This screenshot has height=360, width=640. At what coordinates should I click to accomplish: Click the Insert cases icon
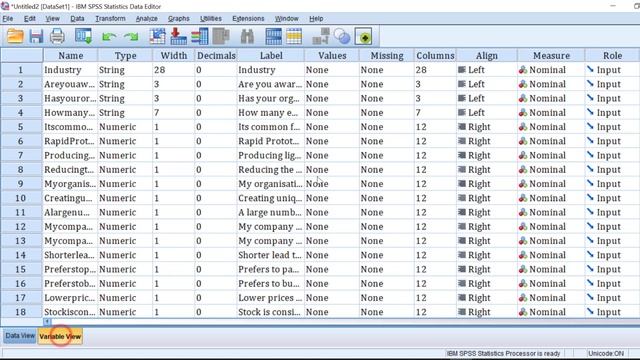coord(273,36)
